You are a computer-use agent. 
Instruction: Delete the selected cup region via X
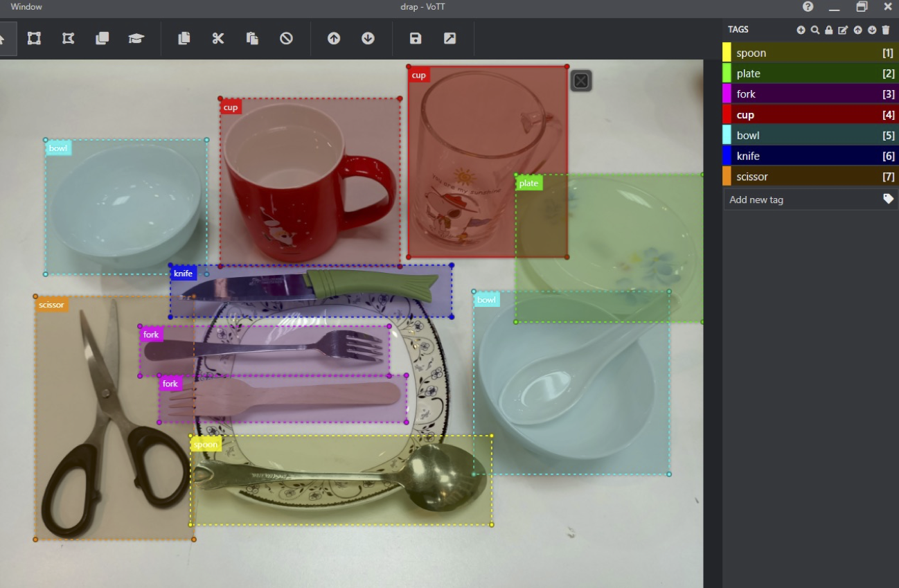pyautogui.click(x=581, y=81)
